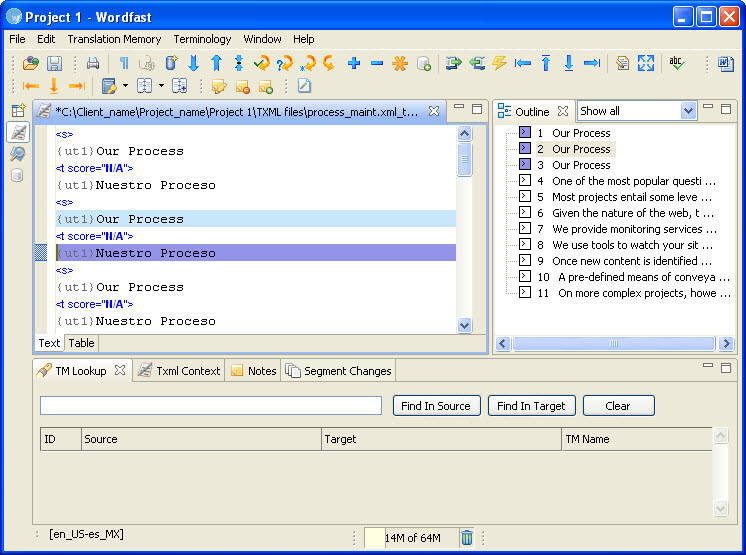Switch to the Text view tab
The height and width of the screenshot is (555, 746).
[x=49, y=343]
